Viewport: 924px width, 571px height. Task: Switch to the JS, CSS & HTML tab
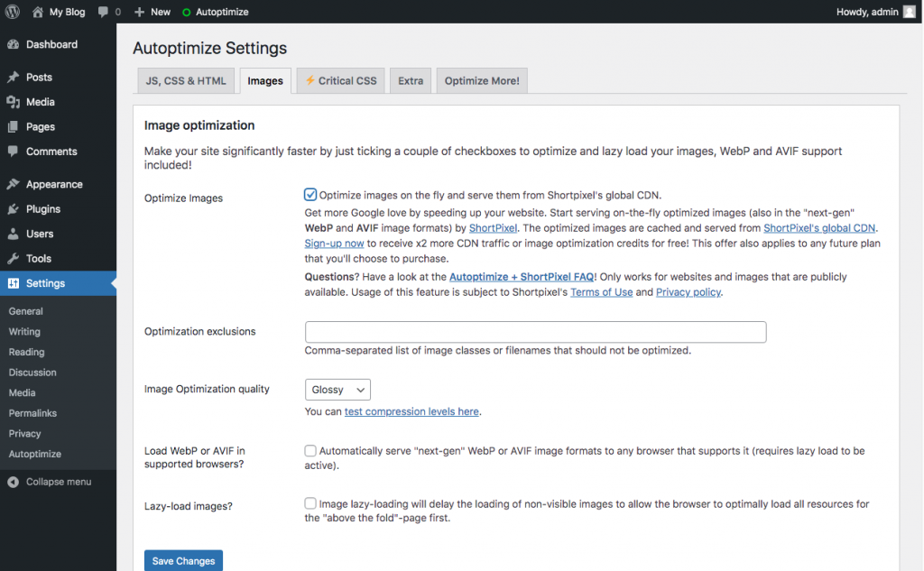pos(186,80)
